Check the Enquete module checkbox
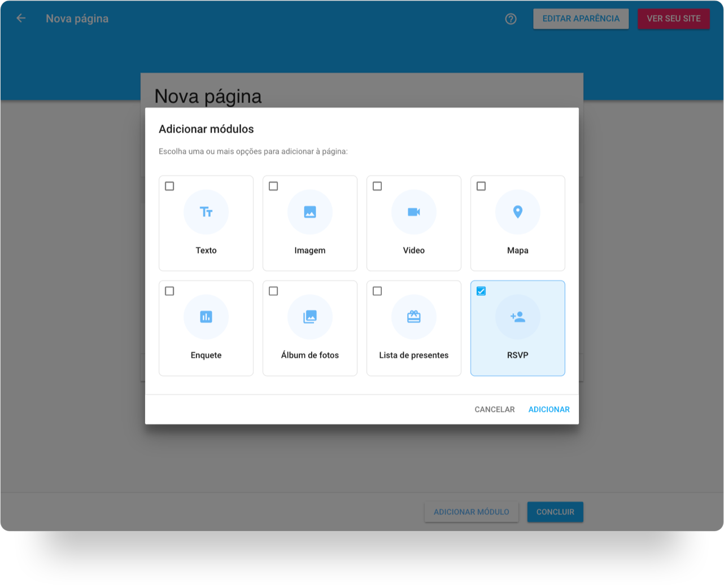The height and width of the screenshot is (588, 724). point(169,291)
